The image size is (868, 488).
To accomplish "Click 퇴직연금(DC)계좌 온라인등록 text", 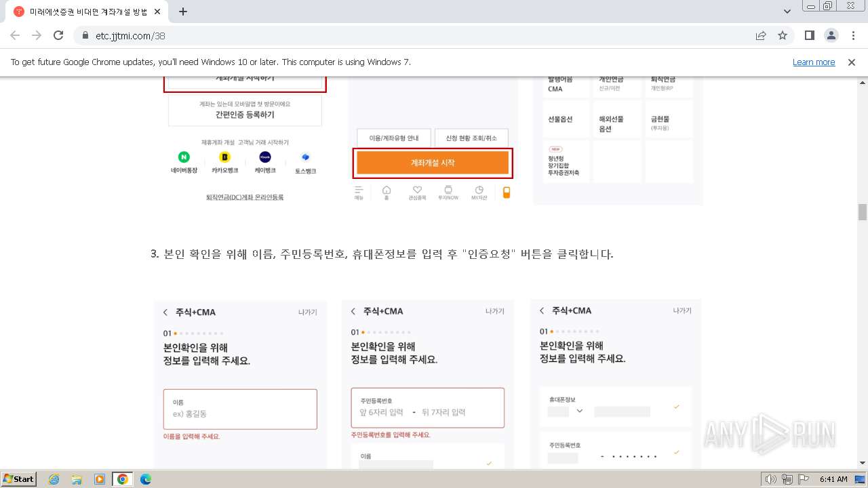I will coord(245,197).
